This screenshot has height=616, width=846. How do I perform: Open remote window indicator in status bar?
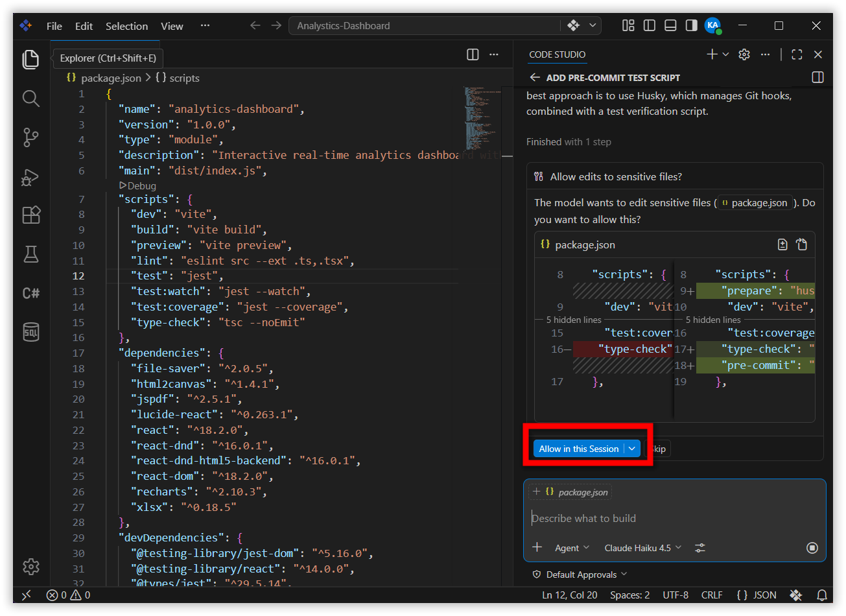pyautogui.click(x=27, y=595)
